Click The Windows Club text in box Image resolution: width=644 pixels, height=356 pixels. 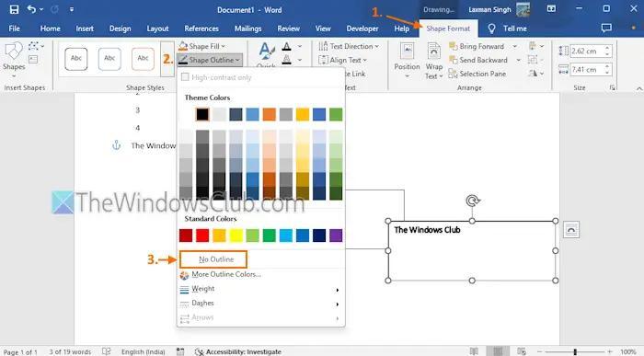427,230
